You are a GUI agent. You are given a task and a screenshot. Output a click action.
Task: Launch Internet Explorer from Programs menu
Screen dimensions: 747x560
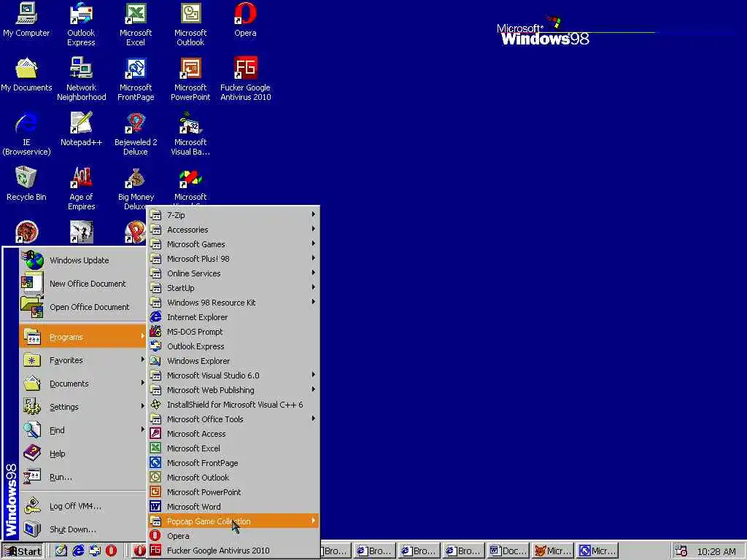click(x=233, y=317)
